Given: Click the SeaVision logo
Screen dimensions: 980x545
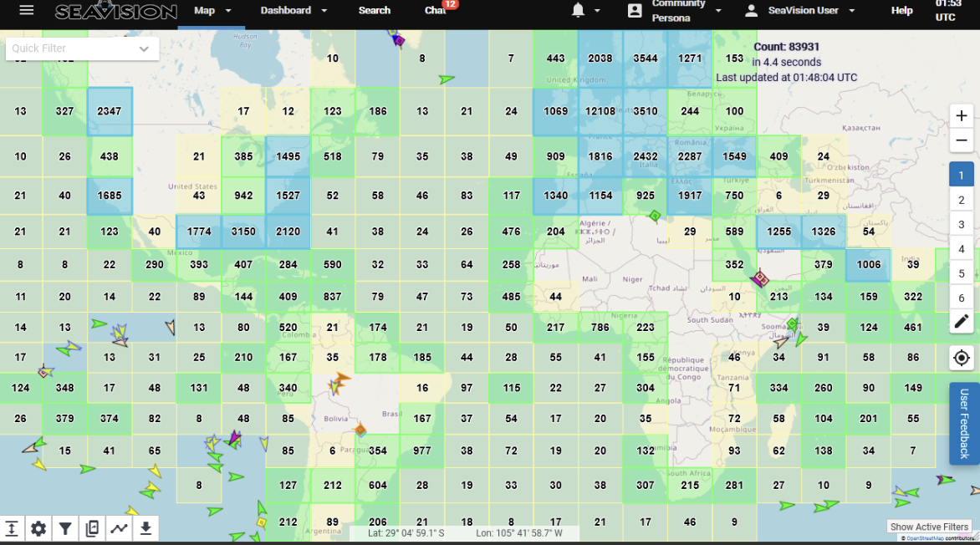Looking at the screenshot, I should (x=116, y=11).
